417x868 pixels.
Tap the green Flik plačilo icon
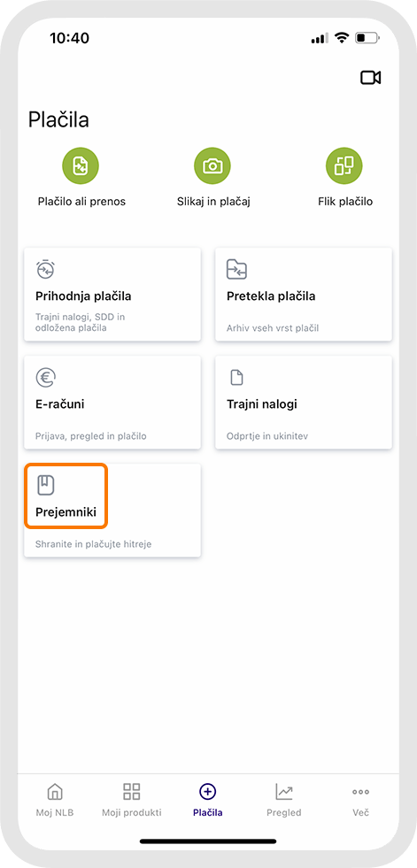pos(344,165)
